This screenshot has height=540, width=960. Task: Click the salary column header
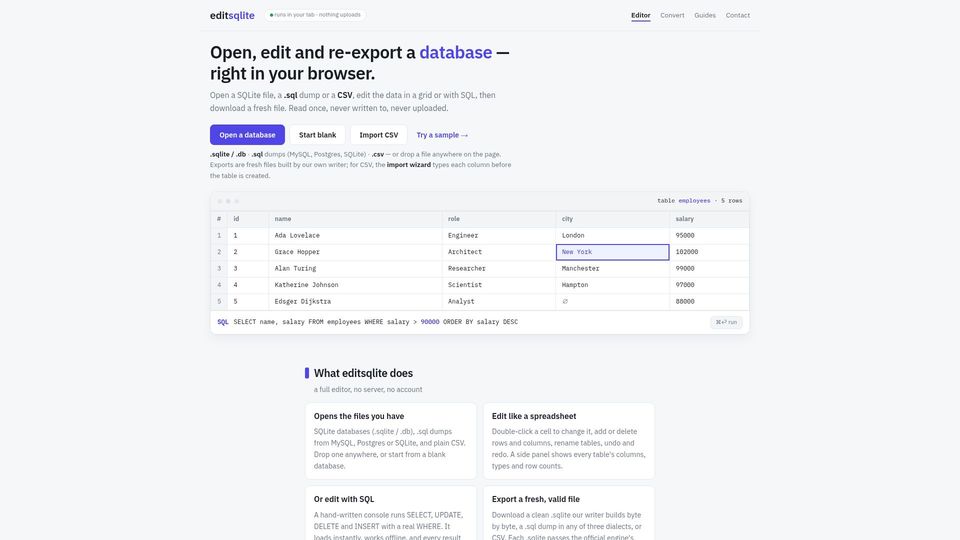(x=709, y=219)
